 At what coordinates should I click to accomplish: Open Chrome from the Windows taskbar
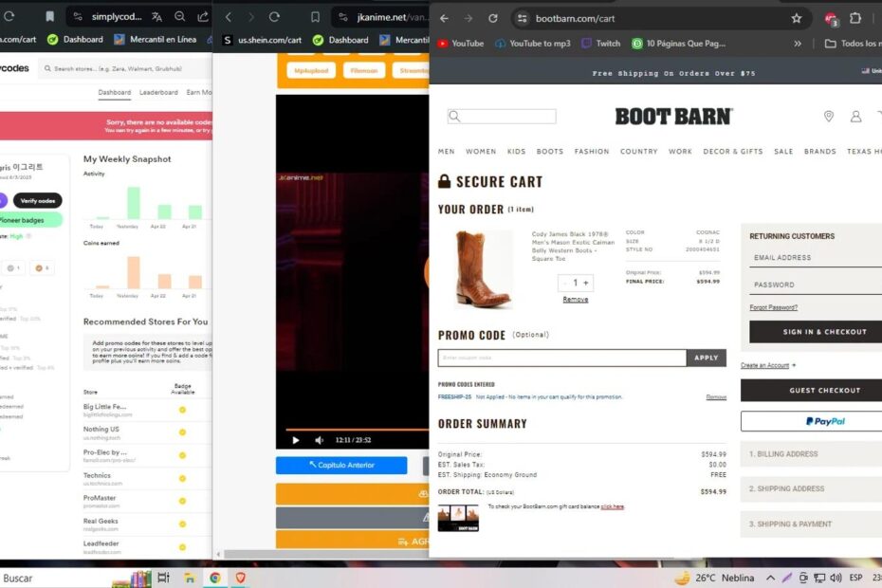215,578
